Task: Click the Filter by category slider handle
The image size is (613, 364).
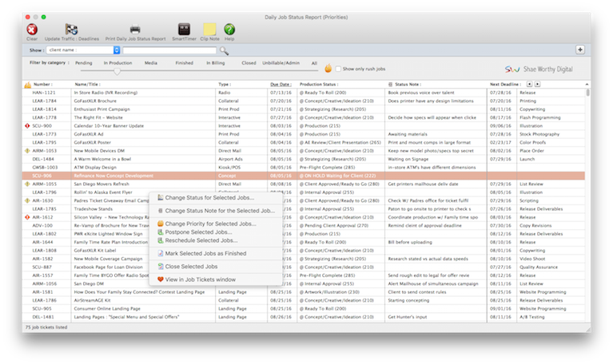Action: click(117, 72)
